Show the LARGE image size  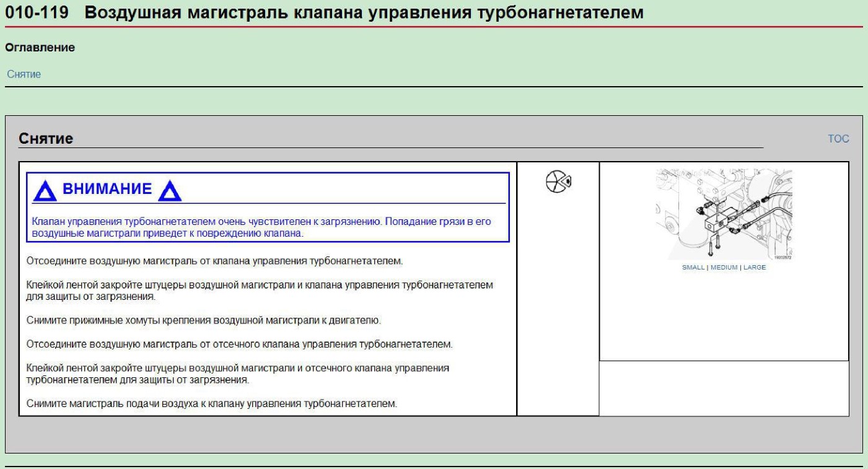click(x=755, y=268)
